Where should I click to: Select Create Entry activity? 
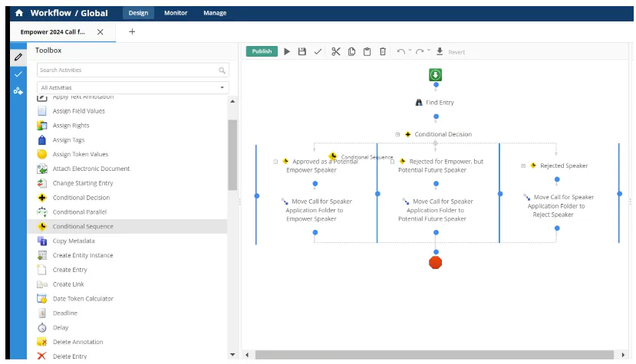point(127,270)
